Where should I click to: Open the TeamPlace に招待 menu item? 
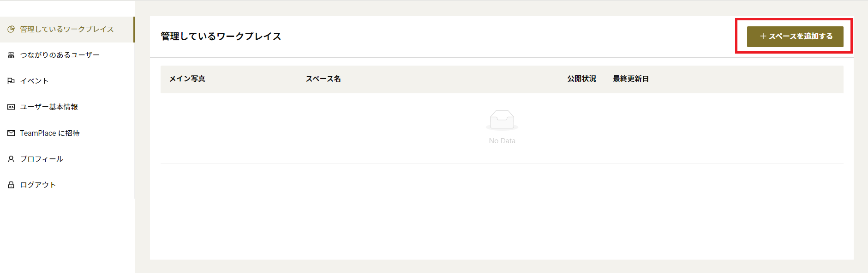50,133
